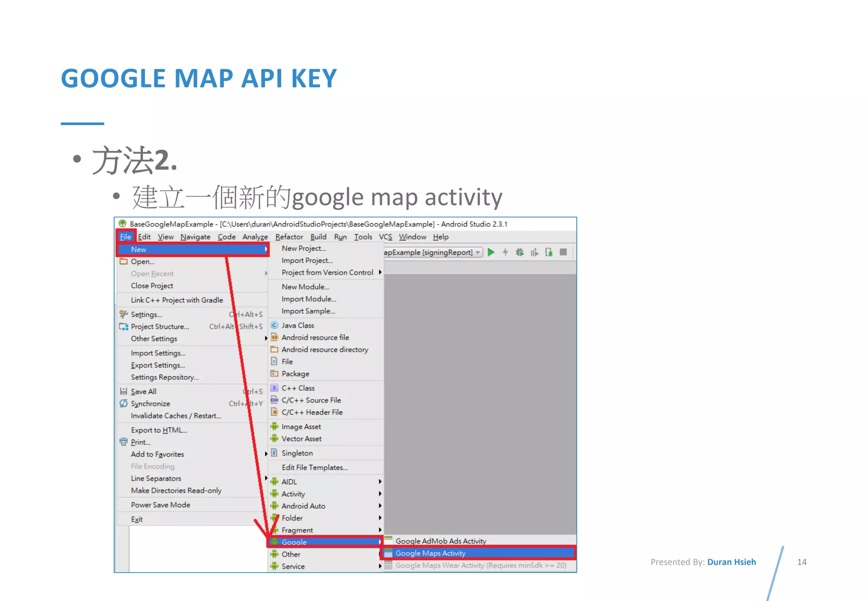Viewport: 868px width, 601px height.
Task: Click the Settings wrench icon
Action: (x=123, y=314)
